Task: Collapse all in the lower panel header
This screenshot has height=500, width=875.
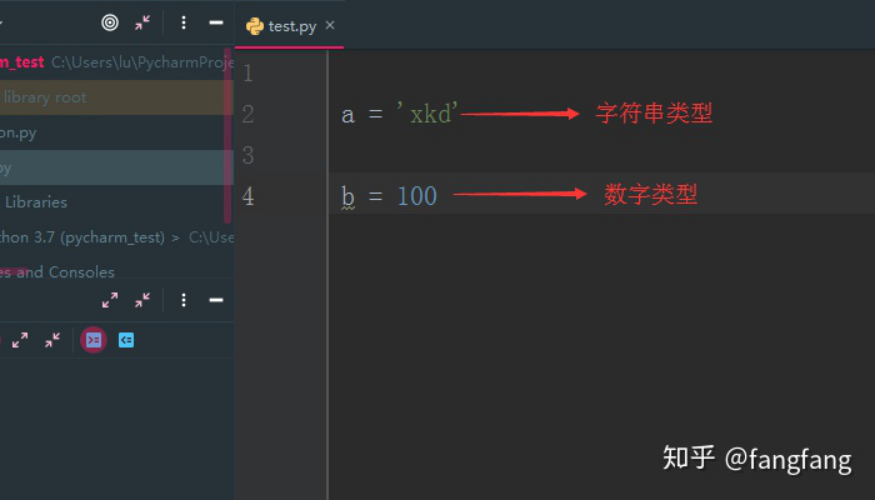Action: (x=143, y=300)
